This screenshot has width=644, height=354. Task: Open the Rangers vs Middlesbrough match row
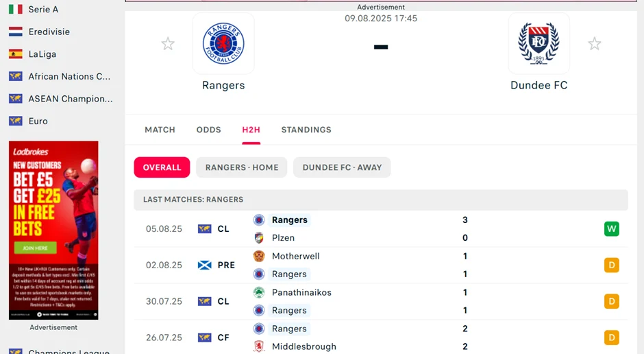[x=375, y=338]
